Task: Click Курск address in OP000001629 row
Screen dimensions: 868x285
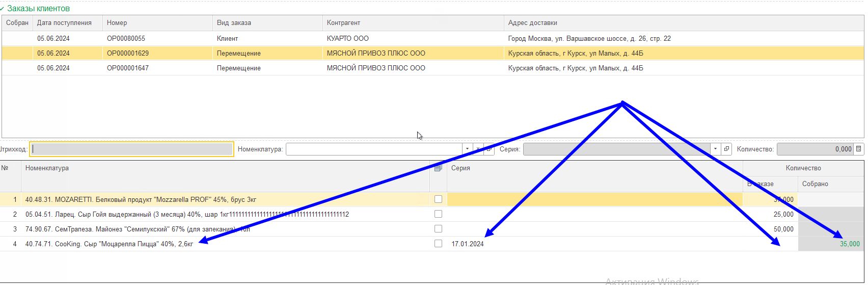Action: [576, 53]
